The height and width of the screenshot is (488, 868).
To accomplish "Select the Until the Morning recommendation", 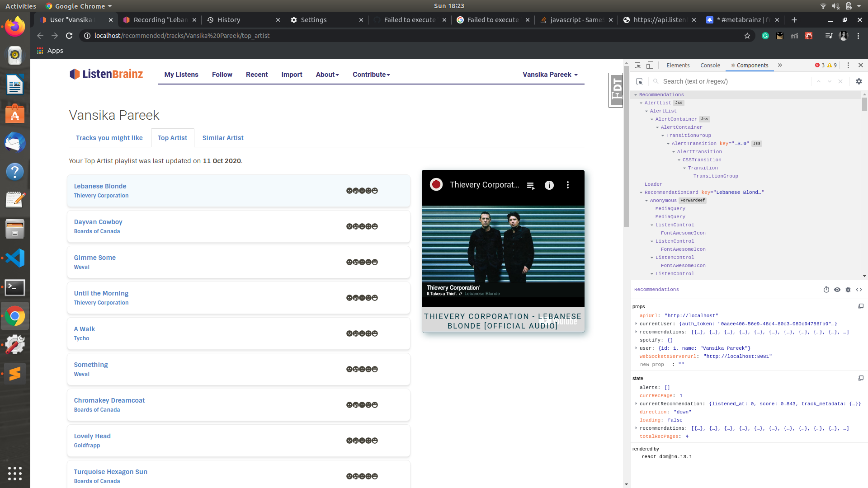I will click(239, 298).
